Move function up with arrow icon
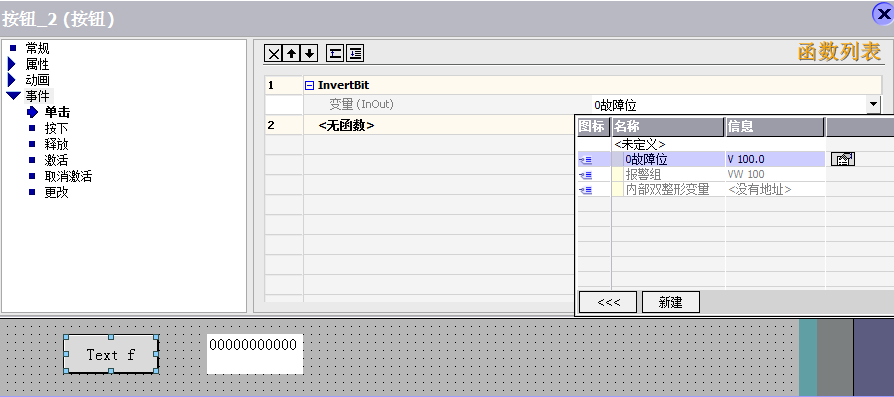The width and height of the screenshot is (894, 397). click(x=291, y=54)
